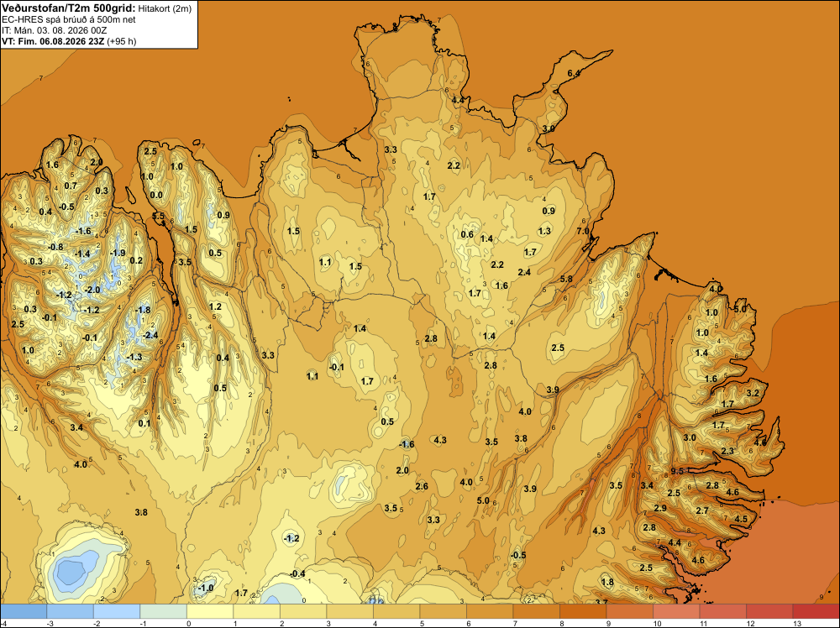
Task: Click the legend color swatch between 8 and 9
Action: (583, 611)
